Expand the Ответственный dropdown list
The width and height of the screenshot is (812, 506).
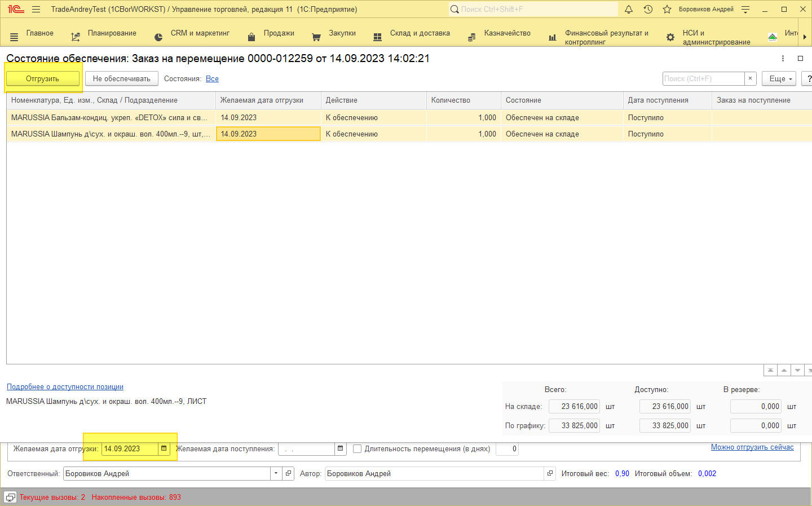tap(276, 473)
